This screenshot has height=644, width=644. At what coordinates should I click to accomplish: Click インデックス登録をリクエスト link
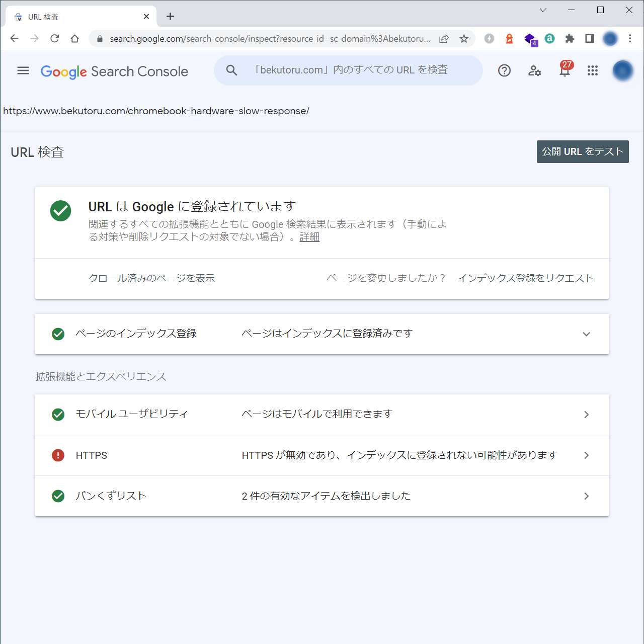point(525,278)
